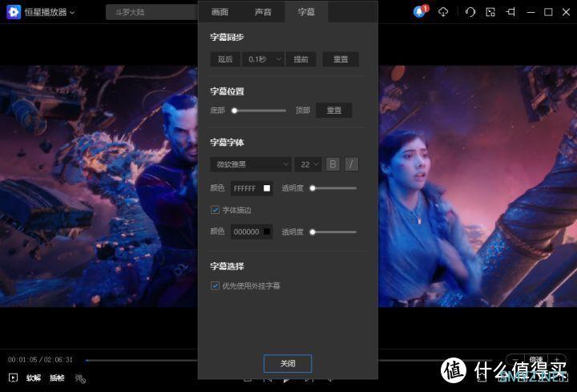Open the 微软雅黑 font dropdown
This screenshot has height=392, width=577.
251,164
